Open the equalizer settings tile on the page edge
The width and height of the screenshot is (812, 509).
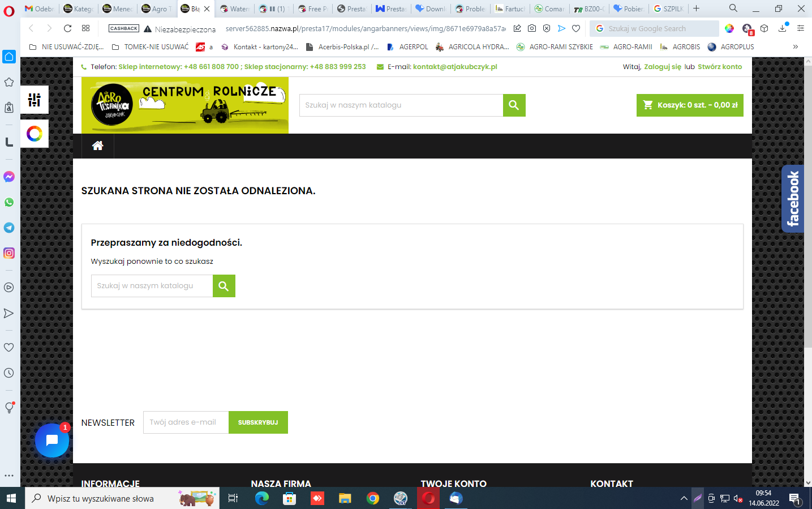pos(35,100)
